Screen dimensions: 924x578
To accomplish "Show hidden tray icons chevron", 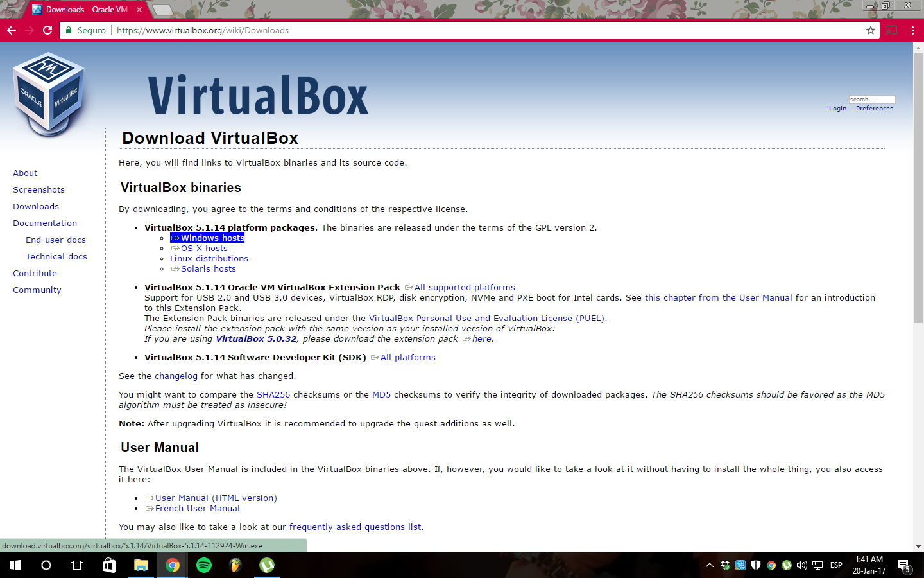I will click(709, 565).
